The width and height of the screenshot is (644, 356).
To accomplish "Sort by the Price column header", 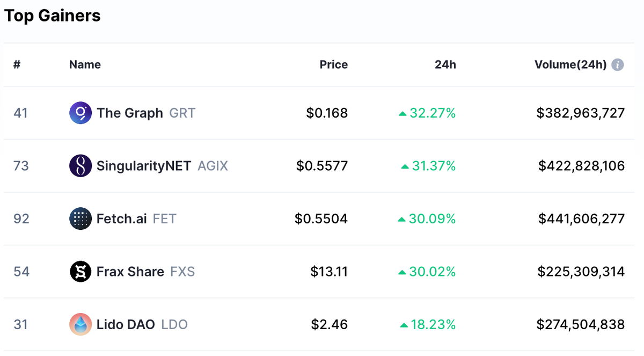I will click(333, 65).
